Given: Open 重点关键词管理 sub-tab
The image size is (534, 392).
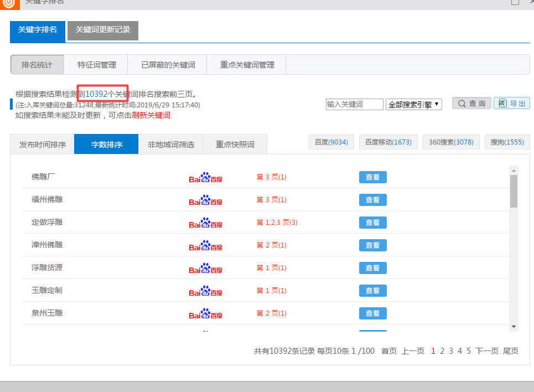Looking at the screenshot, I should (247, 65).
